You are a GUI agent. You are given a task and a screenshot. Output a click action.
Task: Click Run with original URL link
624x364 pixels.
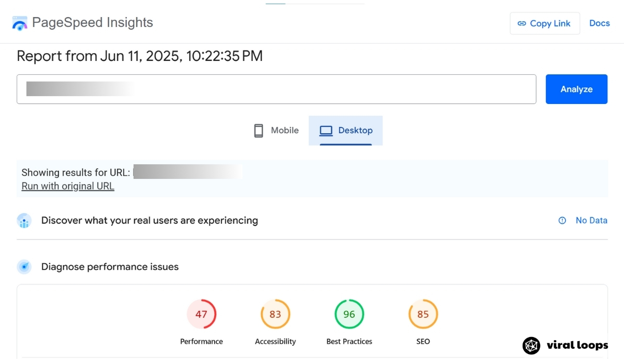point(68,186)
